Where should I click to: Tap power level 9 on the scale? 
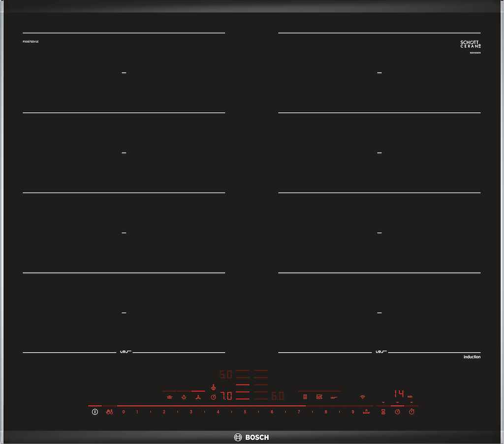[352, 412]
